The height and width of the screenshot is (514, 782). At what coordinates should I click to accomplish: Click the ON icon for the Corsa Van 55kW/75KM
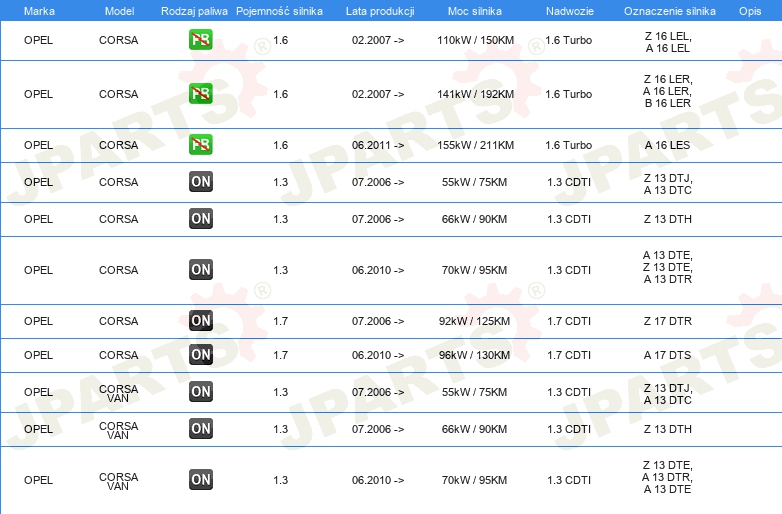(201, 392)
